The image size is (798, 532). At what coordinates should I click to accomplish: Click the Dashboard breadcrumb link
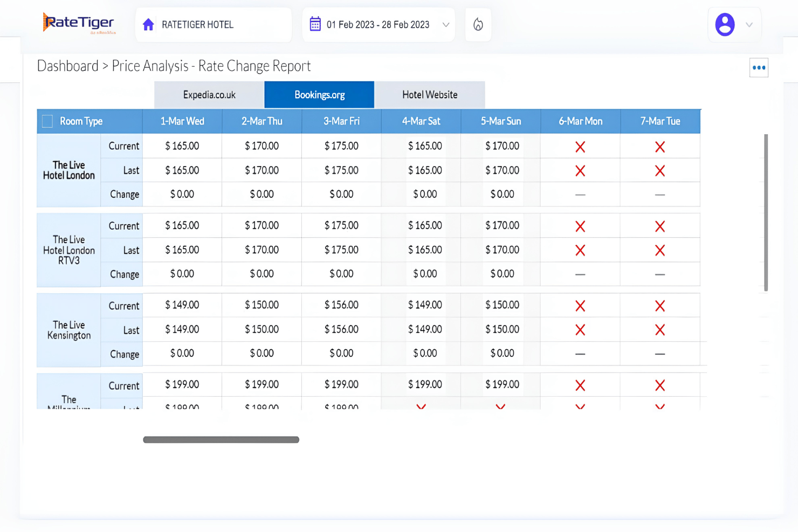pyautogui.click(x=68, y=66)
